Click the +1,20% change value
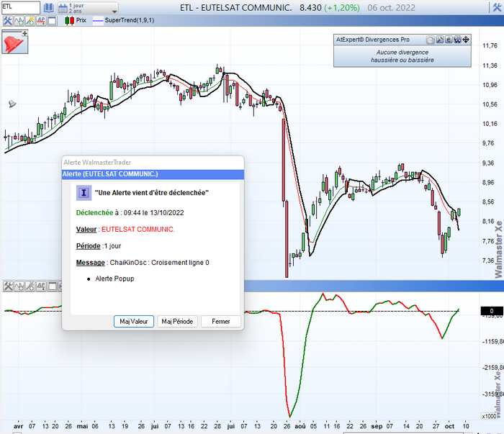The height and width of the screenshot is (434, 504). pos(342,7)
